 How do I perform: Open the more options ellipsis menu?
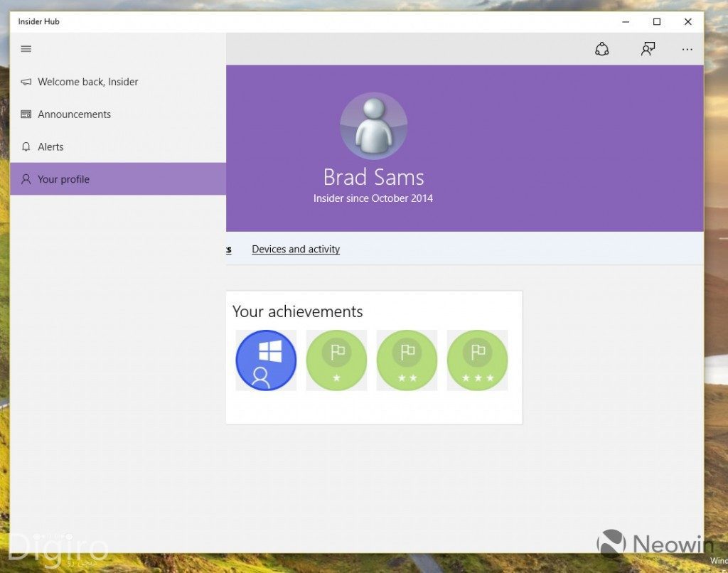pyautogui.click(x=687, y=49)
